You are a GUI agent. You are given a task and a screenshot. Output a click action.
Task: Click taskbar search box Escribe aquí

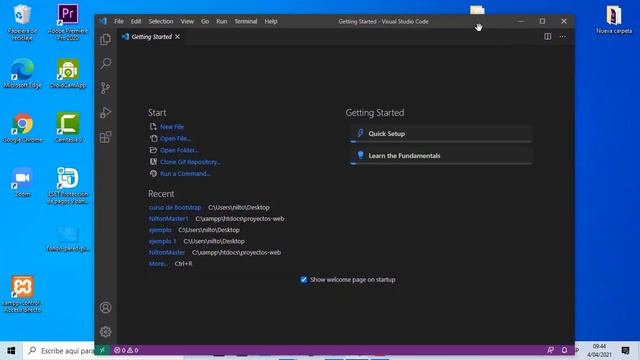tap(59, 351)
